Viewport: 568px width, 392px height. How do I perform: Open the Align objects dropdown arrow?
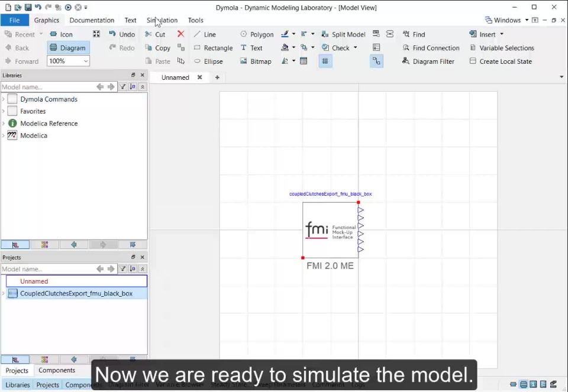pyautogui.click(x=313, y=34)
